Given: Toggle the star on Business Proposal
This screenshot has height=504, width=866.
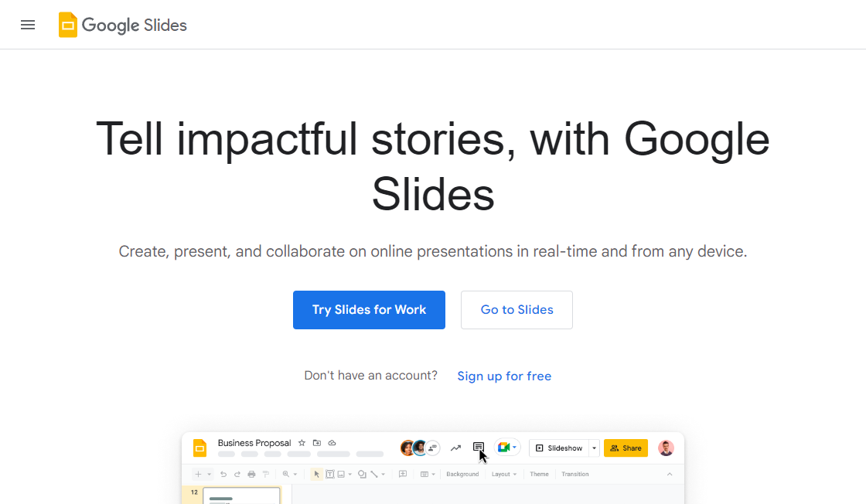Looking at the screenshot, I should click(301, 443).
